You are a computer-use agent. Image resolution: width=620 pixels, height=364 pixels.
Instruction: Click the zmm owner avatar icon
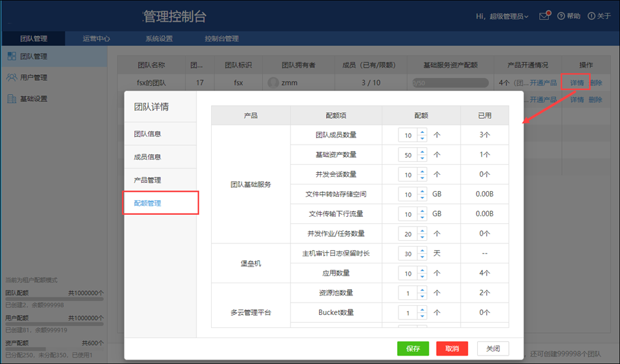tap(273, 83)
